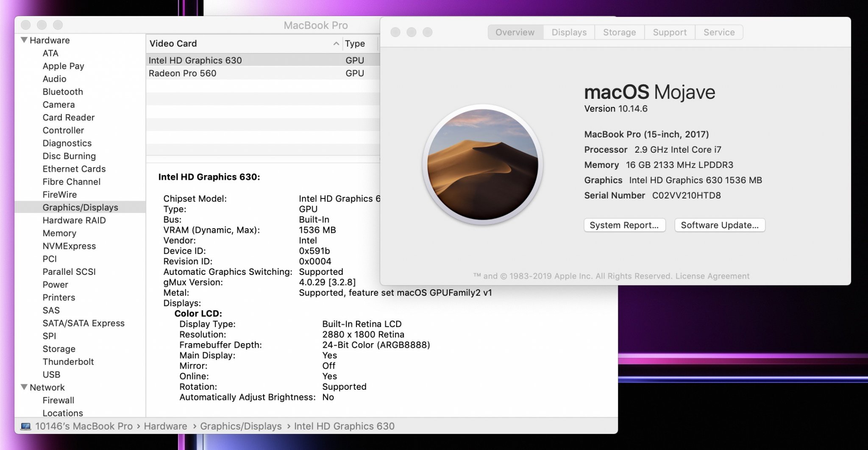The image size is (868, 450).
Task: Select Audio in the sidebar
Action: point(54,79)
